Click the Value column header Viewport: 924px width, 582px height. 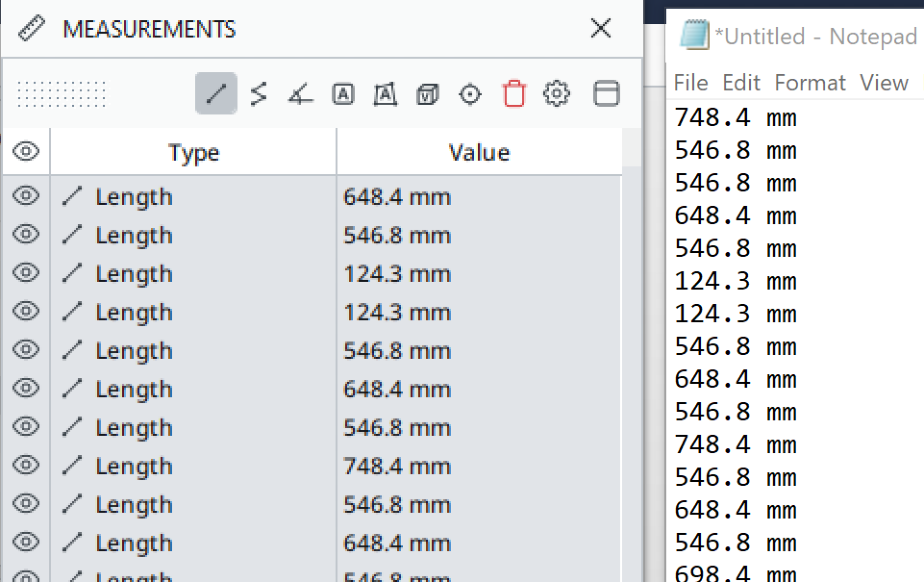tap(479, 152)
